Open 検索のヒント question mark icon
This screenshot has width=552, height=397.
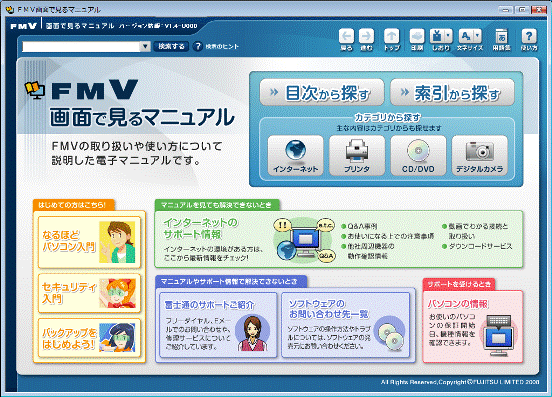[198, 46]
